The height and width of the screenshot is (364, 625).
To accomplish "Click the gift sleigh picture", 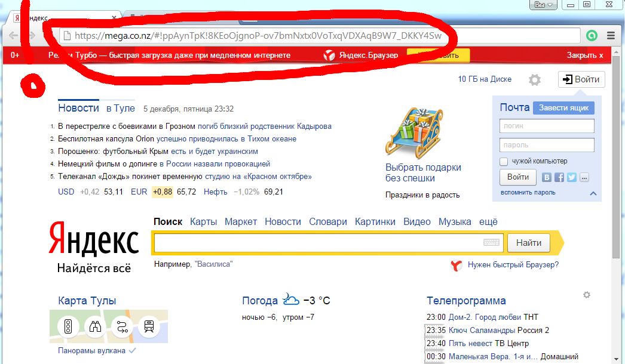I will (413, 132).
